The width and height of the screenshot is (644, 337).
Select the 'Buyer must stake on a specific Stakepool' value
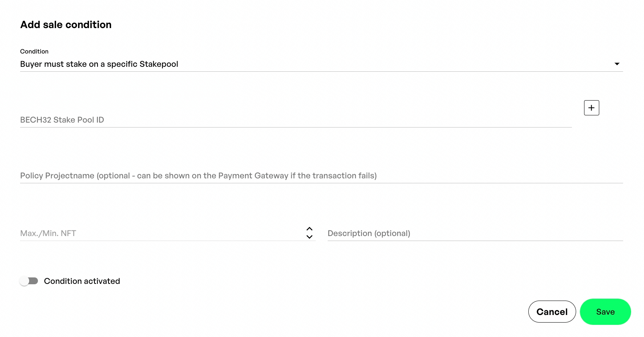[x=99, y=64]
